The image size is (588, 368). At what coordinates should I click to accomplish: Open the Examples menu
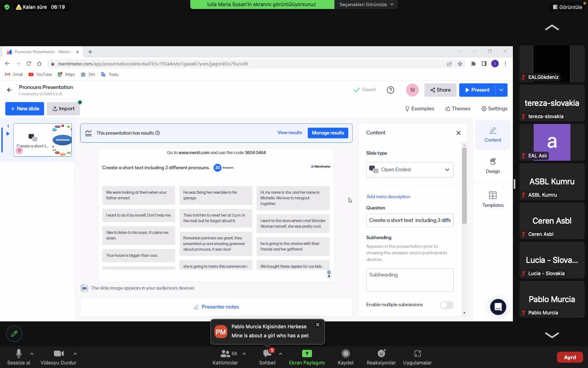point(419,109)
